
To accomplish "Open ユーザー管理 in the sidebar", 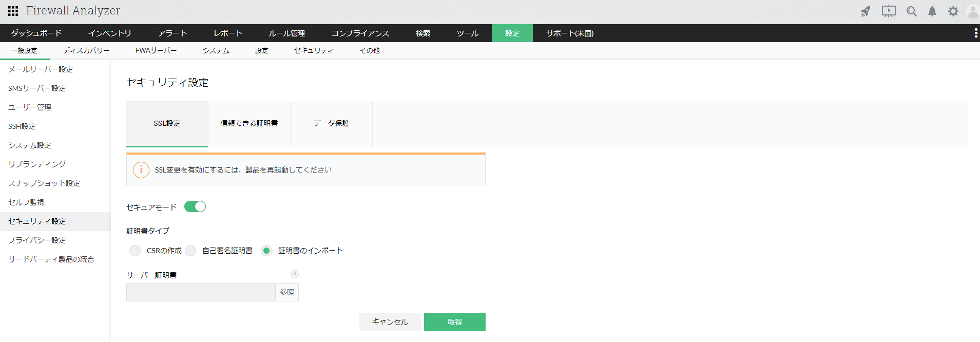I will (30, 107).
